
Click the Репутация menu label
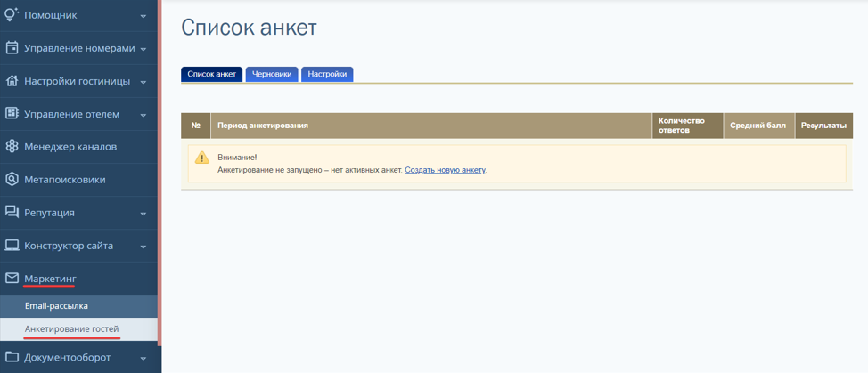49,213
